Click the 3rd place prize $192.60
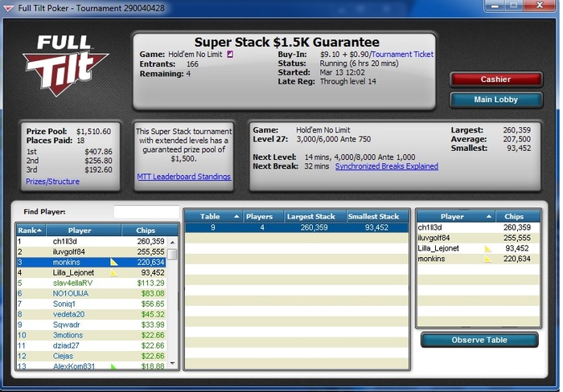Image resolution: width=563 pixels, height=392 pixels. tap(98, 169)
